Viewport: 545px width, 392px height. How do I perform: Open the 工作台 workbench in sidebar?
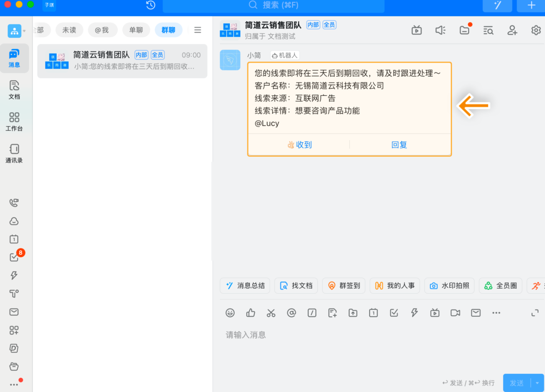click(14, 121)
